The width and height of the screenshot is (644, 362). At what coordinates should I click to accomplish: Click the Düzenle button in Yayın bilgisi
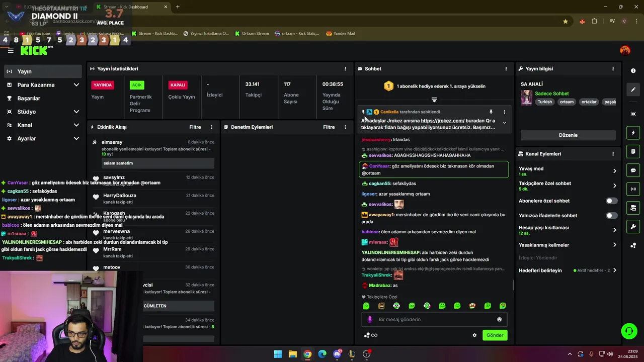coord(568,135)
